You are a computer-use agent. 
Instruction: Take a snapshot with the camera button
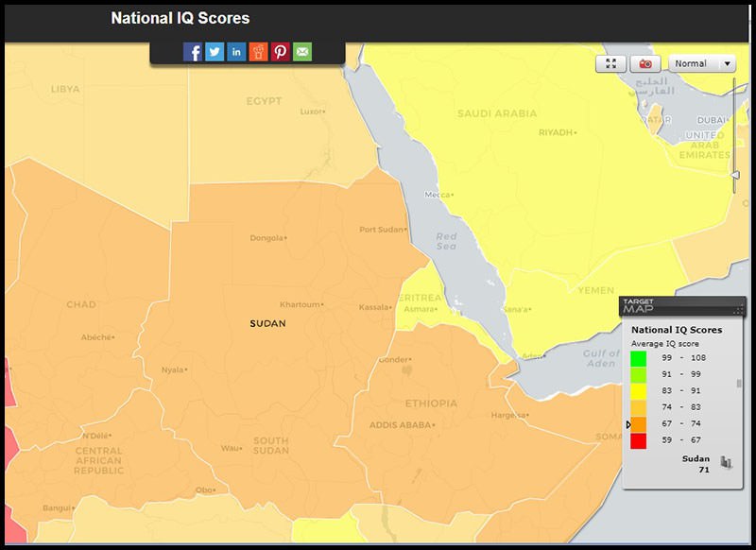(645, 63)
